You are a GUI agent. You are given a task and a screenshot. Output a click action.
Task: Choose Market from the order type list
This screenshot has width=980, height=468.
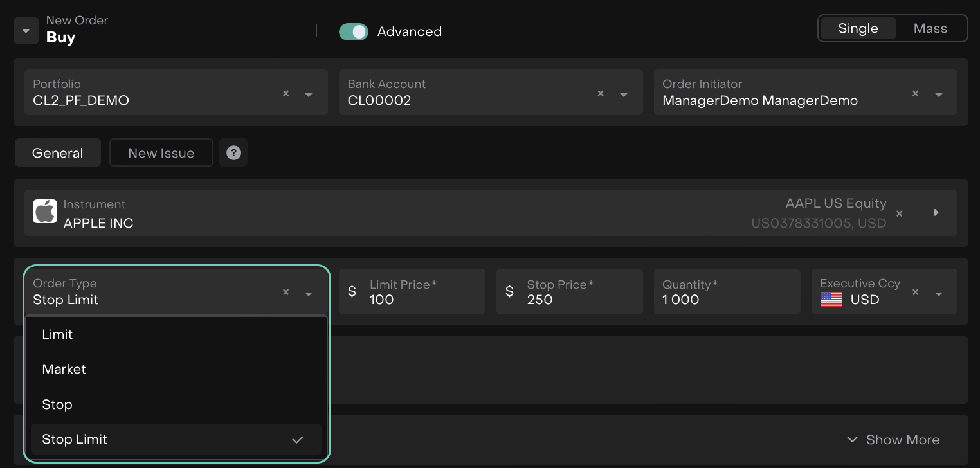64,369
